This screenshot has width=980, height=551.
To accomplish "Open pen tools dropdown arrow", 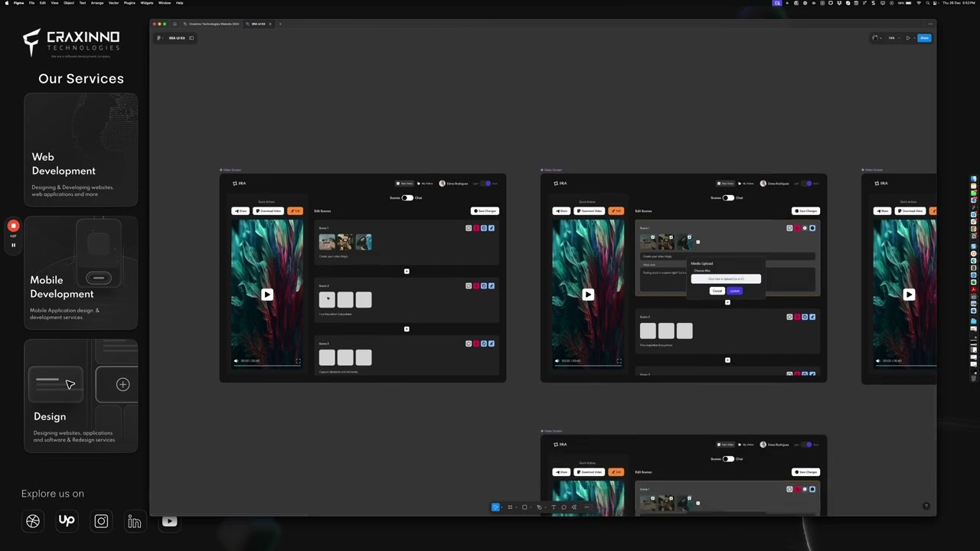I will coord(546,507).
